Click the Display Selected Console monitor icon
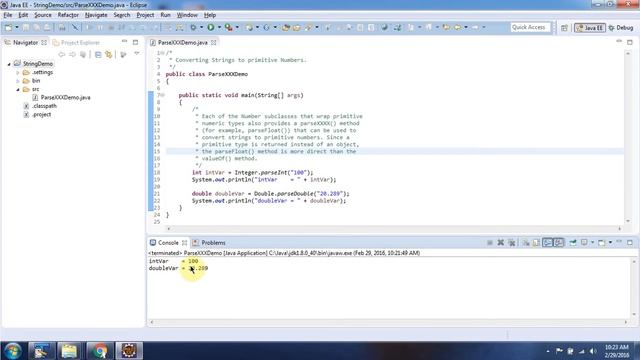Screen dimensions: 640x360 584,242
